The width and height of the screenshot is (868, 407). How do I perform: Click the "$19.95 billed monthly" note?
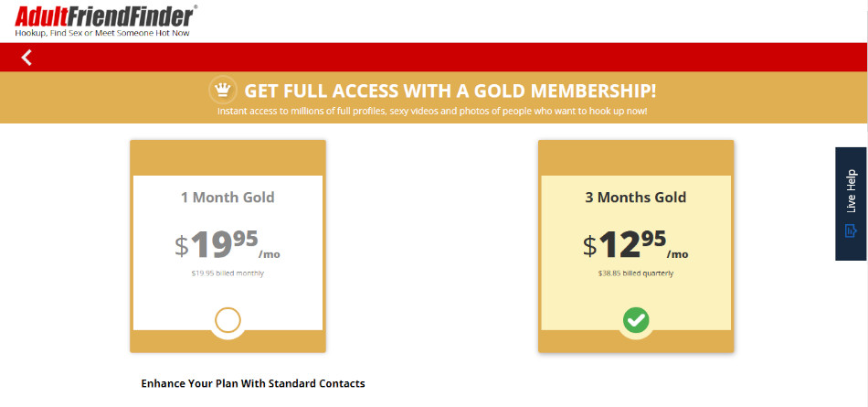pyautogui.click(x=228, y=273)
